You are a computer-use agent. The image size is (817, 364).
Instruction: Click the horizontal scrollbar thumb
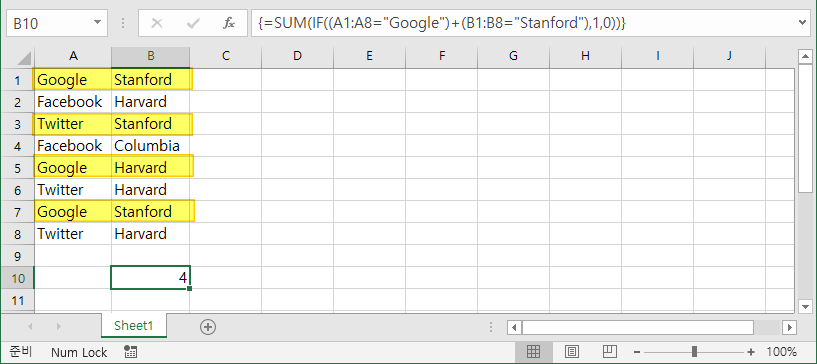tap(638, 327)
